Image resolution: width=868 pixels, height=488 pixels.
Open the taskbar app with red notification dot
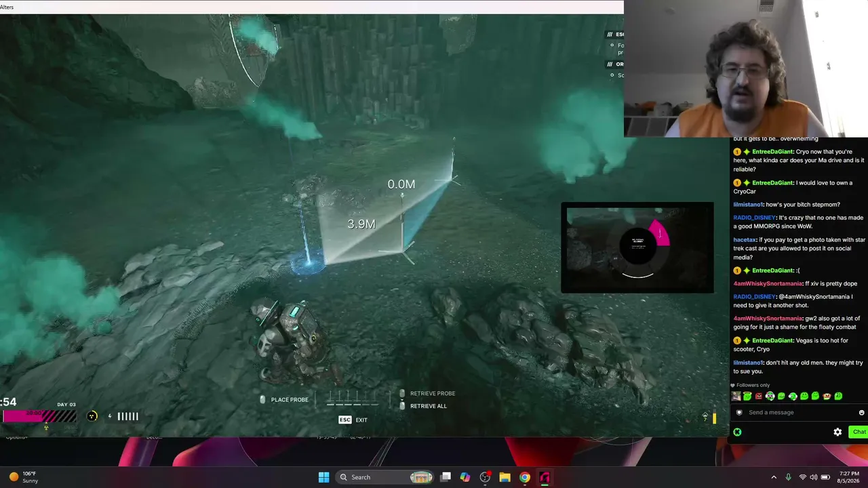tap(485, 477)
